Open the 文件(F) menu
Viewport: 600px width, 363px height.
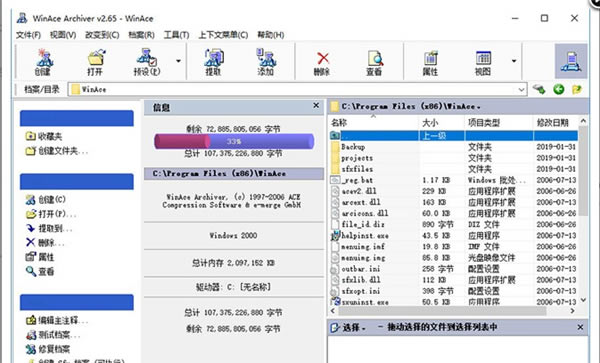pos(28,35)
